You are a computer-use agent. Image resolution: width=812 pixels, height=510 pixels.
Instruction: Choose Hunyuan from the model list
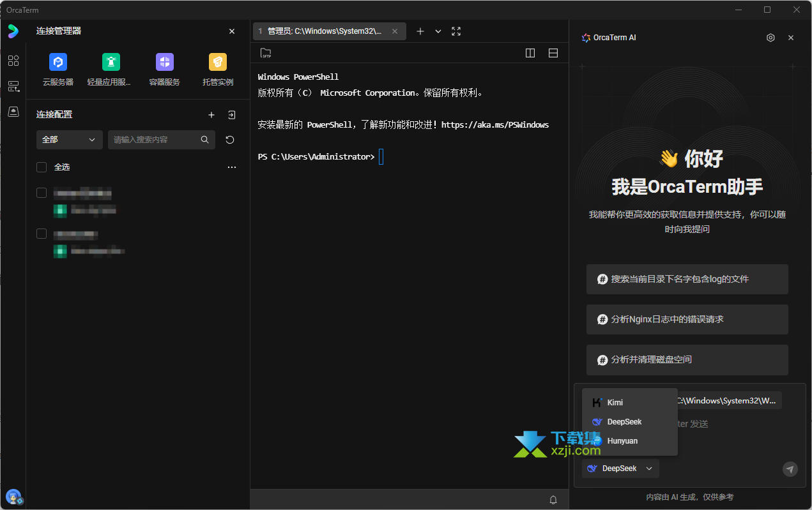(622, 441)
